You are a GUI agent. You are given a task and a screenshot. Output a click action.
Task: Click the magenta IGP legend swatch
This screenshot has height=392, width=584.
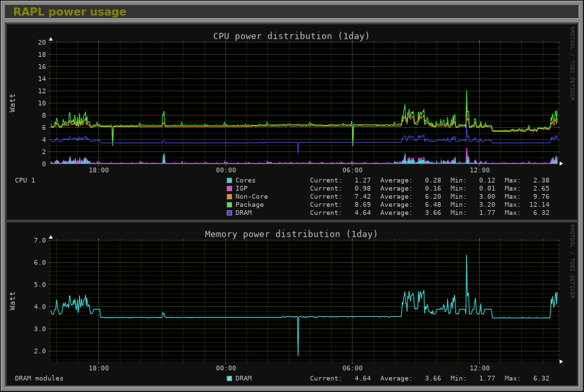(229, 189)
